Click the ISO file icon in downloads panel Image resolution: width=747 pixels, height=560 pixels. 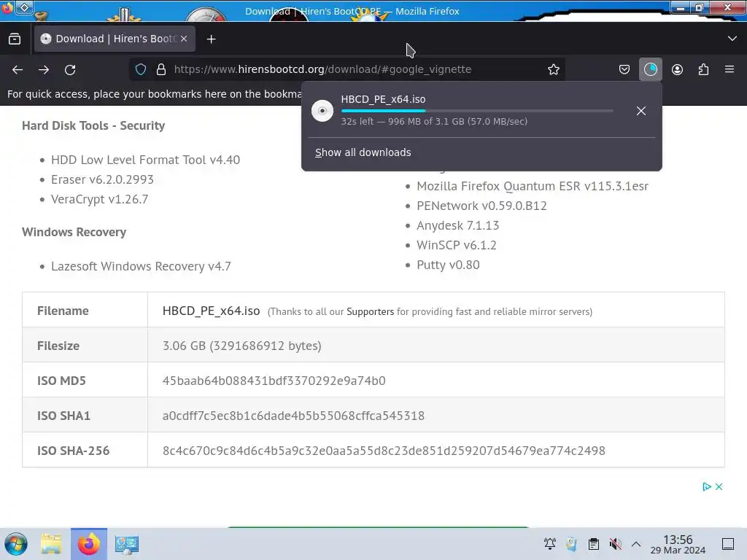click(322, 111)
